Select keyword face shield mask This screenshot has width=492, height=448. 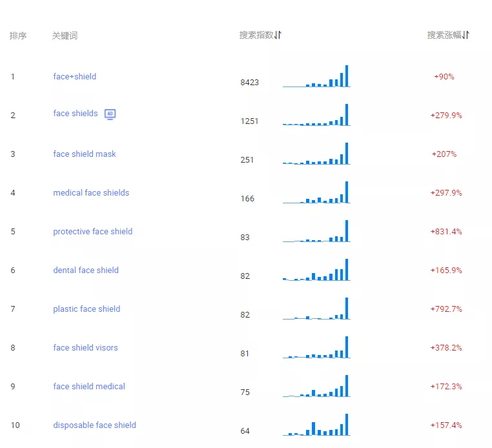click(x=85, y=154)
